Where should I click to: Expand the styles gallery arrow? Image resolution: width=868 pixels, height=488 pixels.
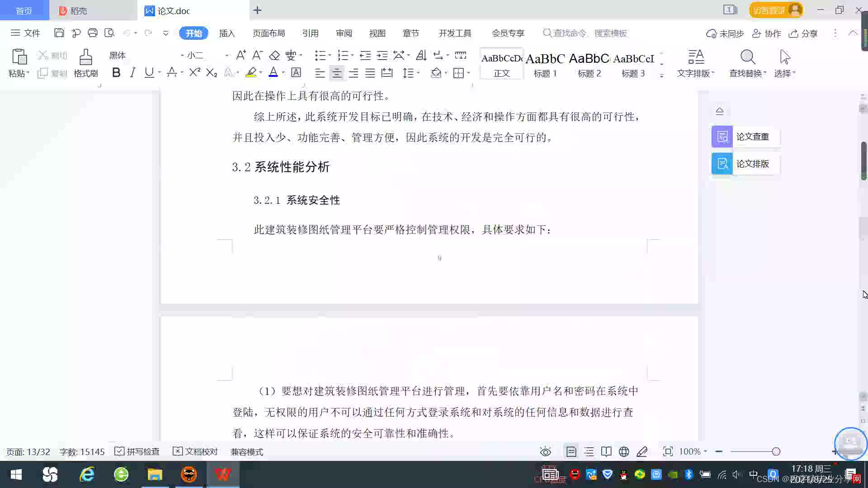pos(662,75)
